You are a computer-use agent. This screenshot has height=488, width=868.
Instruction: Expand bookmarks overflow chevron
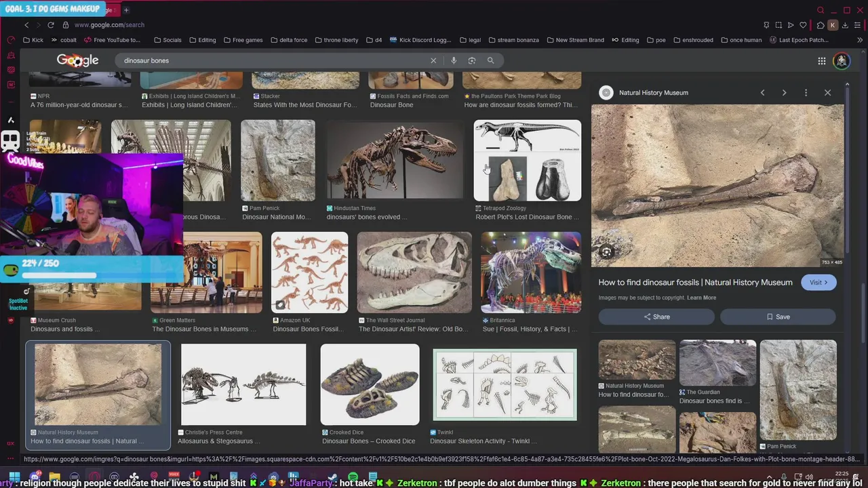pos(860,40)
